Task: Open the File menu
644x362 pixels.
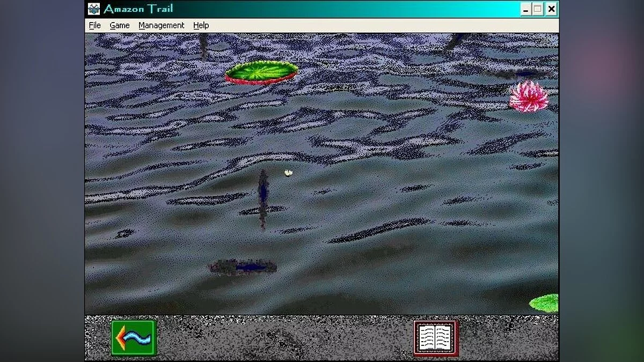Action: click(95, 25)
